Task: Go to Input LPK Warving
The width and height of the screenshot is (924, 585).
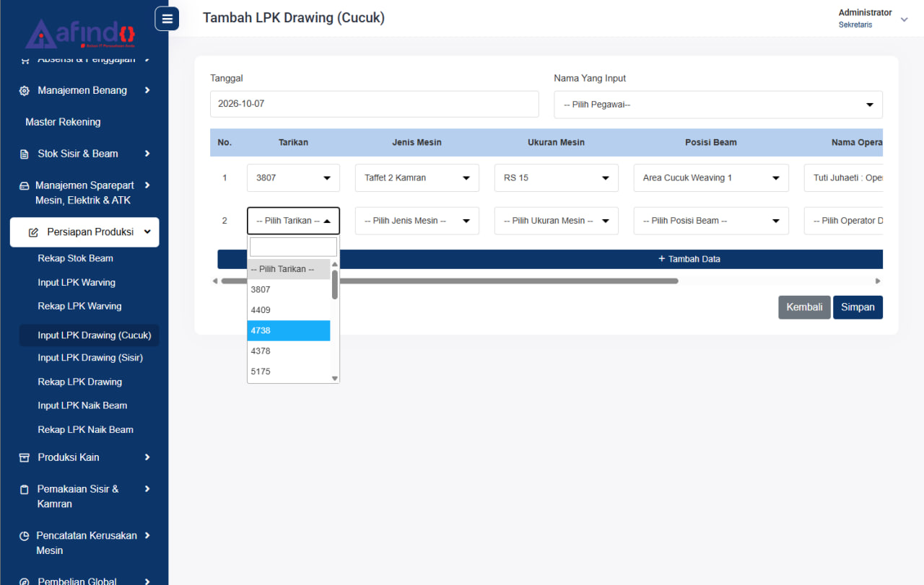Action: pos(77,283)
